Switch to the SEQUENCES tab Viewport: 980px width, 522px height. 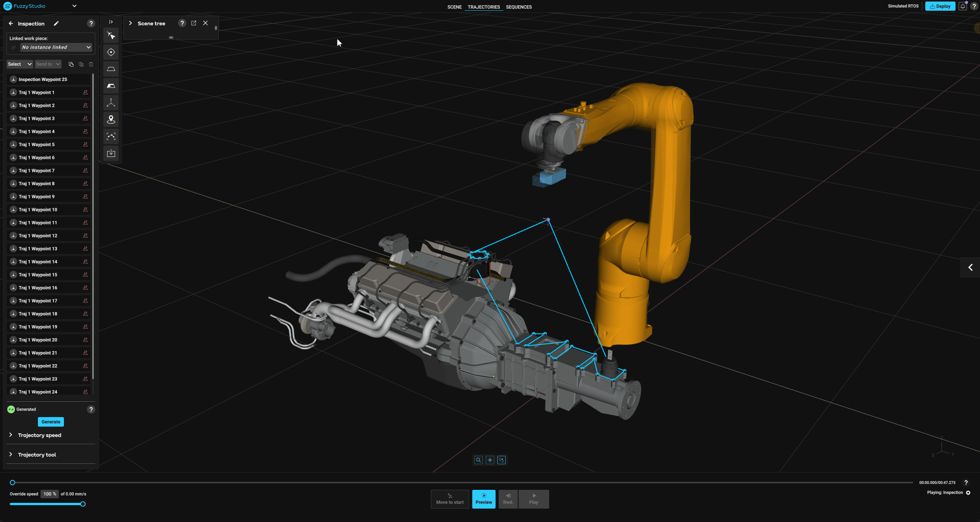point(519,7)
